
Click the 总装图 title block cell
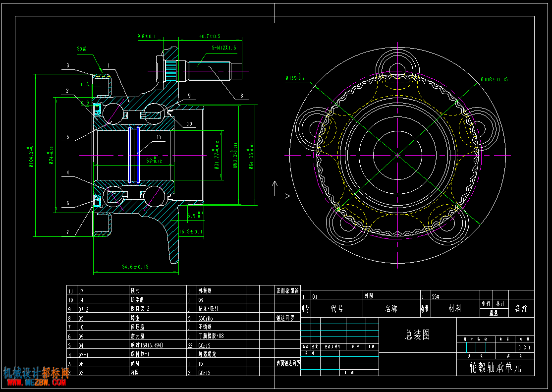(418, 335)
